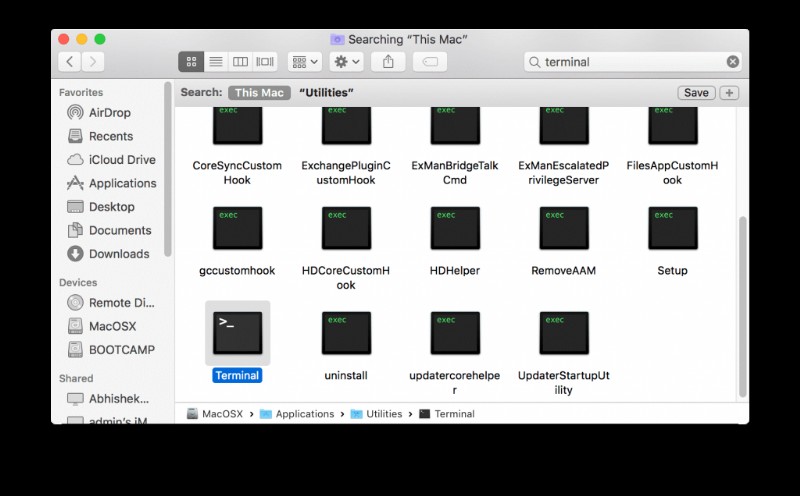Select the ExManEscalatedPrivilegeServer exec icon
The height and width of the screenshot is (496, 800).
coord(564,126)
